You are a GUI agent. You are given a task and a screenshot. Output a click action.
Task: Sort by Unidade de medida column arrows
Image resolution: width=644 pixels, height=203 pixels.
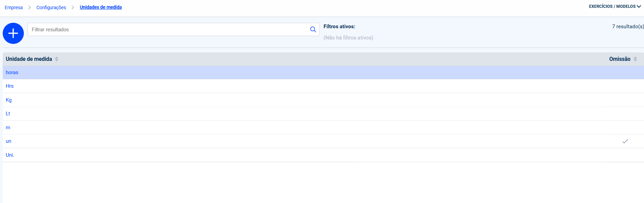56,59
